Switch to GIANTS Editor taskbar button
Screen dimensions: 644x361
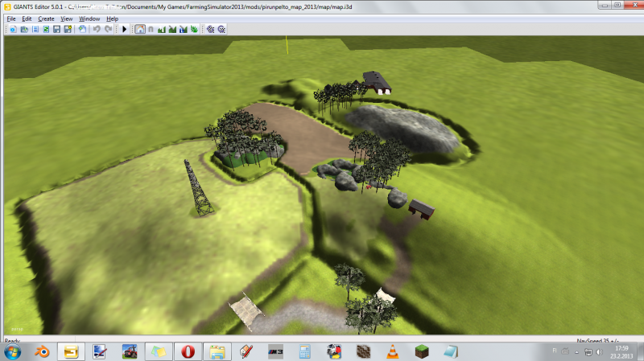pos(71,352)
